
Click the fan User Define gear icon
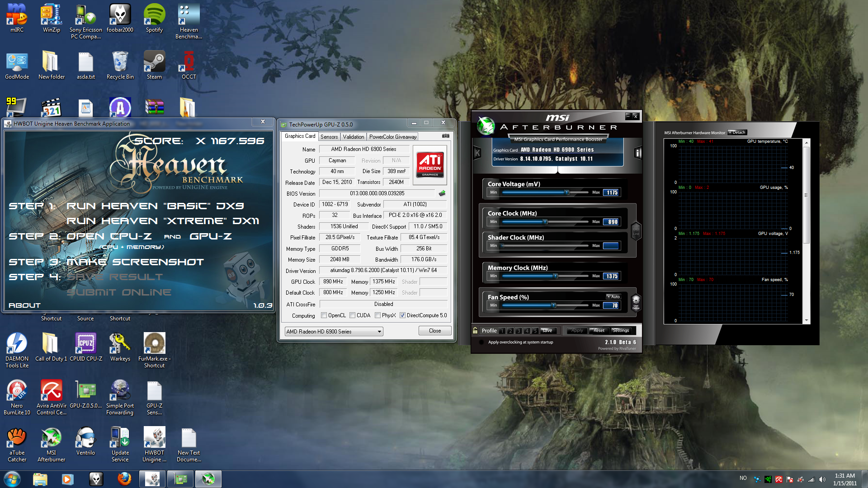636,302
